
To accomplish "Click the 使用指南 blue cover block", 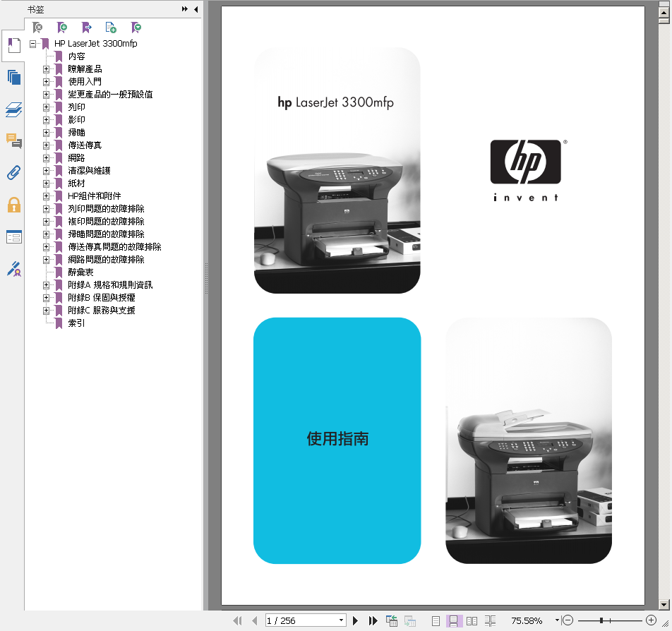I will [337, 440].
